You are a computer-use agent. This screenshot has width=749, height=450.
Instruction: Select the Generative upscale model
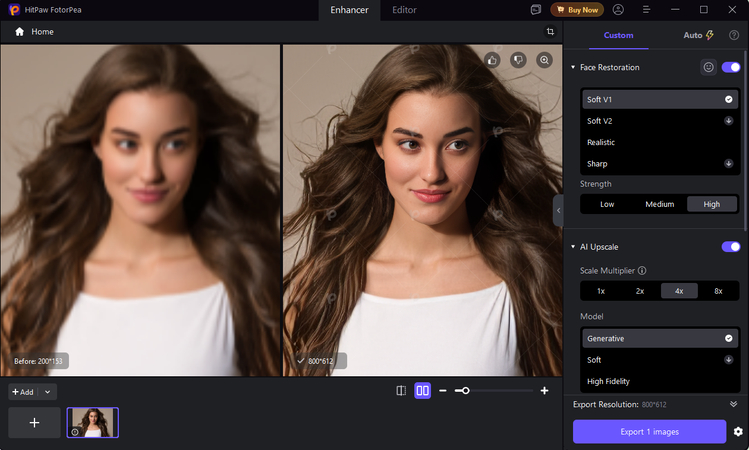pos(660,338)
